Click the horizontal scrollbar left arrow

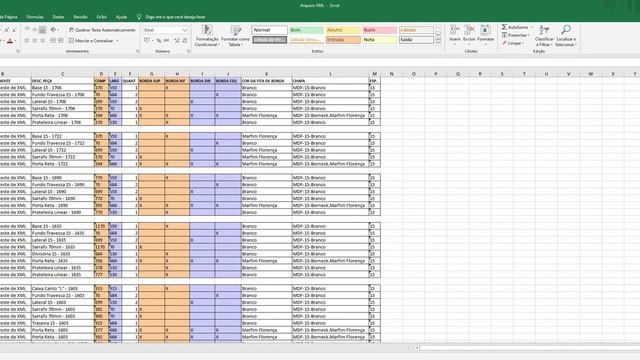pyautogui.click(x=417, y=348)
